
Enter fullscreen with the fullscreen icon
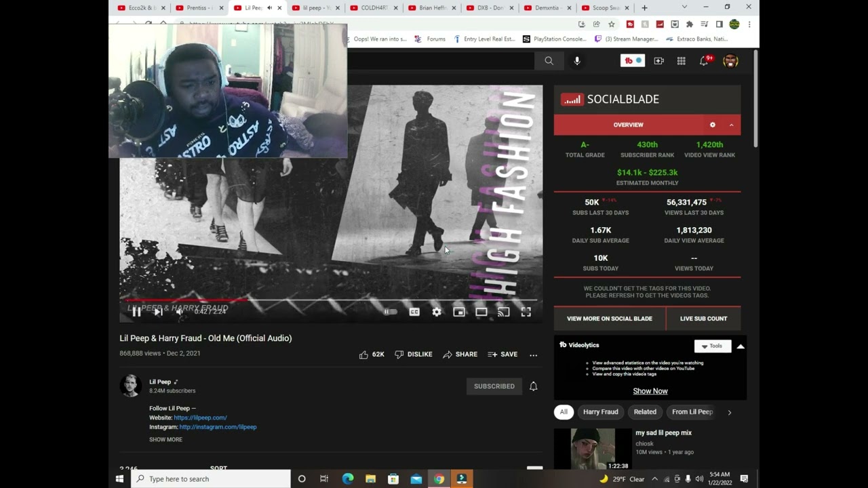pyautogui.click(x=526, y=312)
